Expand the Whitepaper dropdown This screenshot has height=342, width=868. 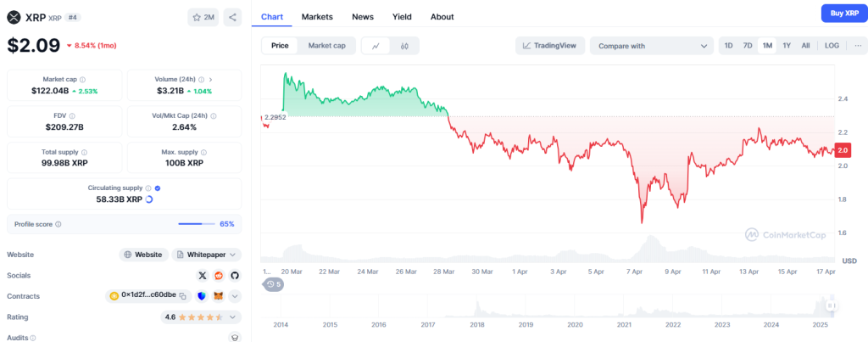tap(207, 255)
